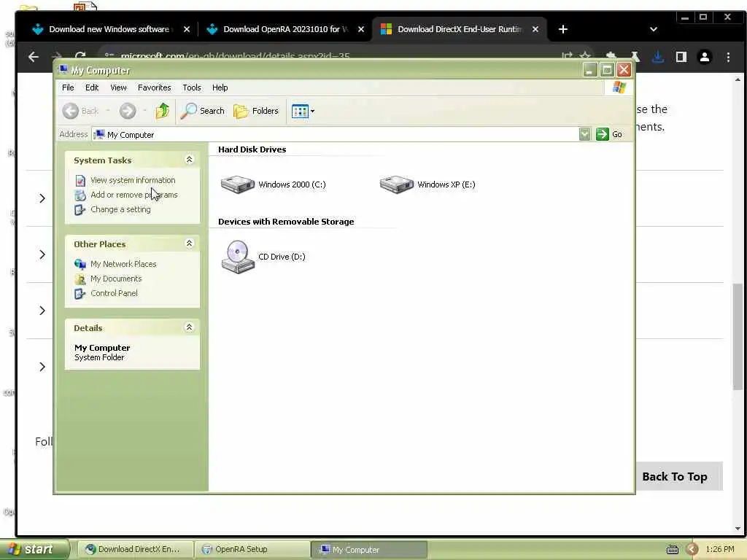747x560 pixels.
Task: Open the Address bar dropdown arrow
Action: pos(584,134)
